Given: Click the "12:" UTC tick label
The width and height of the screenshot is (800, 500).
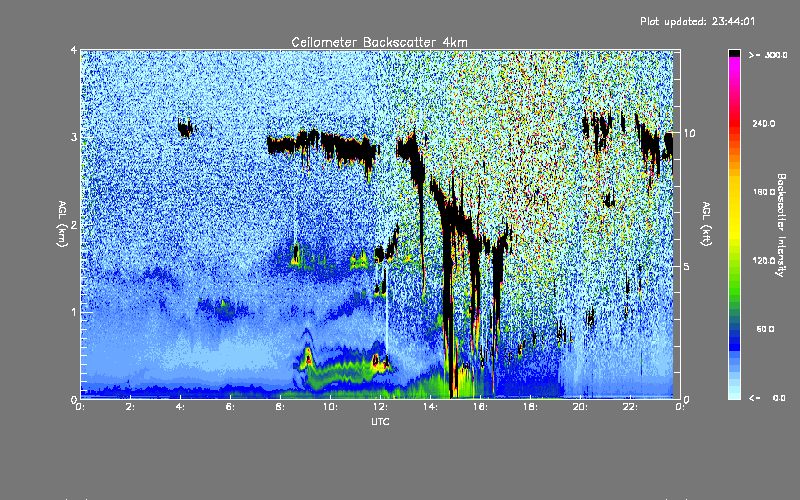Looking at the screenshot, I should point(380,407).
